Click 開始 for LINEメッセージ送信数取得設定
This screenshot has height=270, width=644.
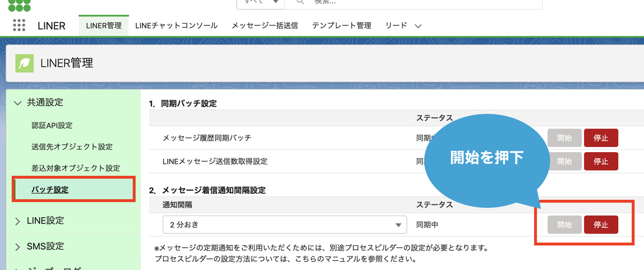[564, 161]
